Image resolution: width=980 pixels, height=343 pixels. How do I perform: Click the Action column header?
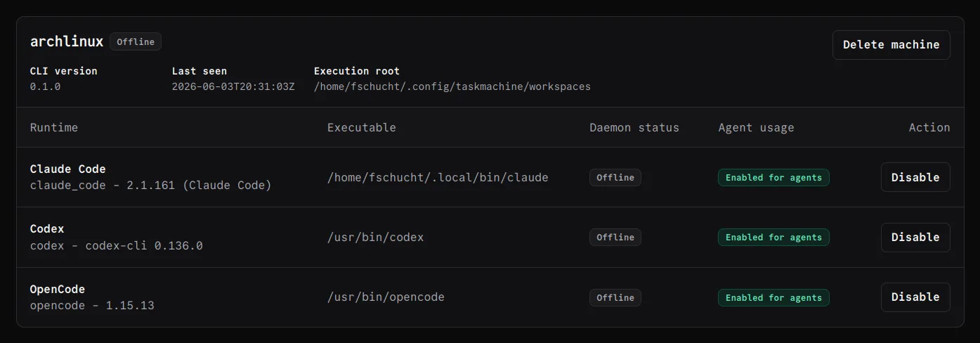(x=929, y=127)
